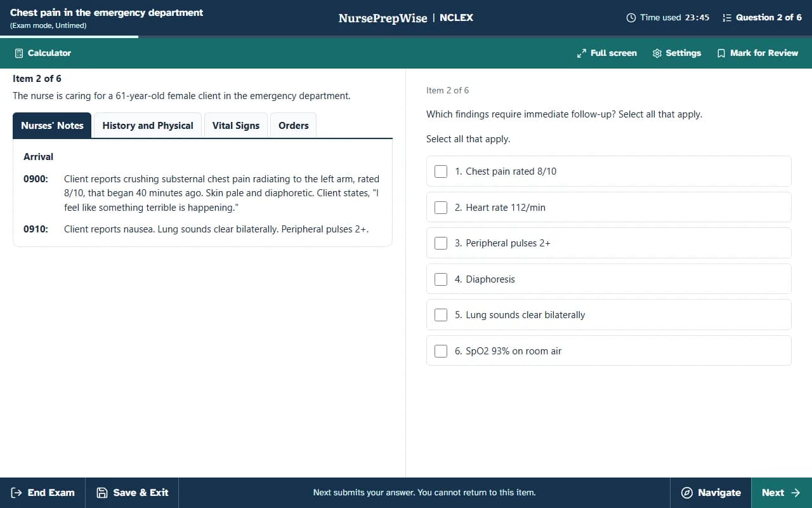The image size is (812, 508).
Task: Click the Mark for Review label text
Action: click(x=764, y=53)
